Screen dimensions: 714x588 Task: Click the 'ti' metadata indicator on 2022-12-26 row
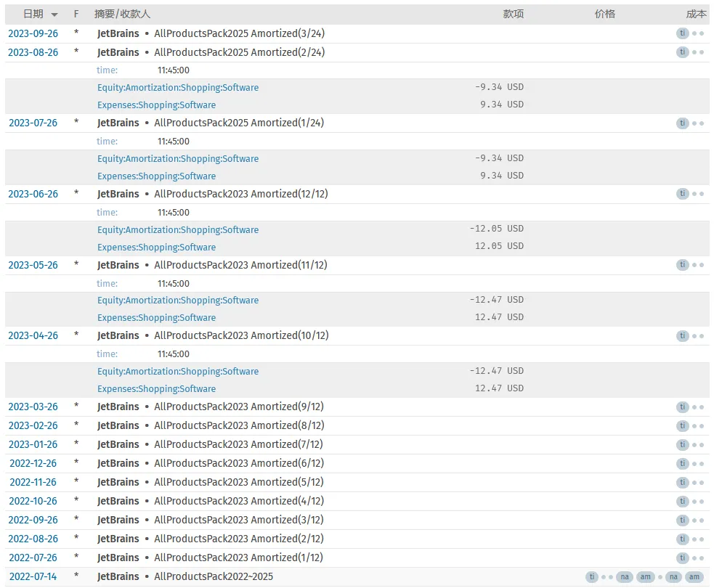tap(682, 464)
